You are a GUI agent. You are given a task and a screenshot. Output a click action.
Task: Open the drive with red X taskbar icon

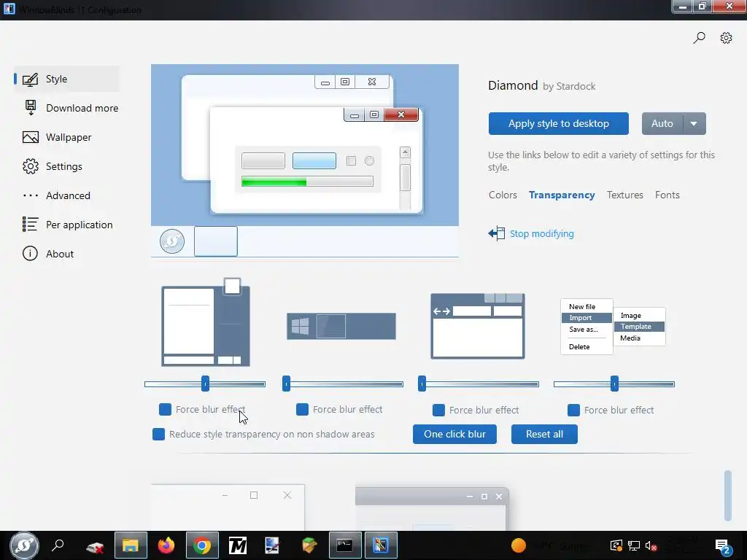[95, 547]
